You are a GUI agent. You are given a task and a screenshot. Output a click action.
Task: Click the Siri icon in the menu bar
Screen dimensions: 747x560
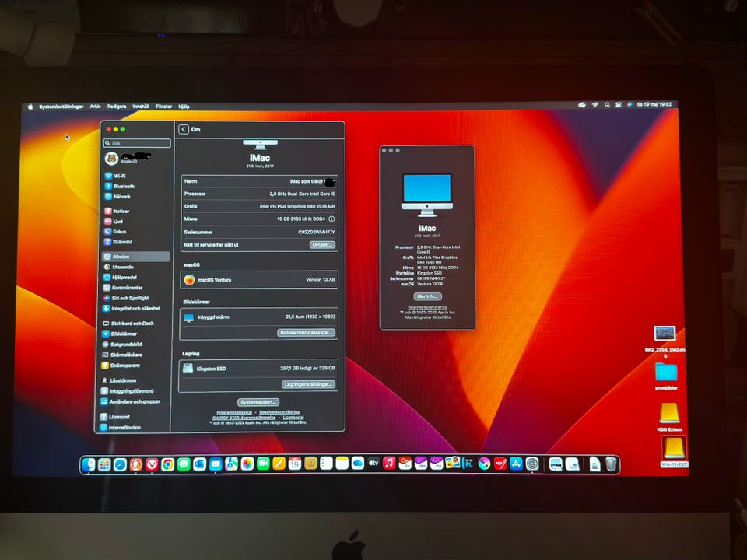pyautogui.click(x=630, y=105)
